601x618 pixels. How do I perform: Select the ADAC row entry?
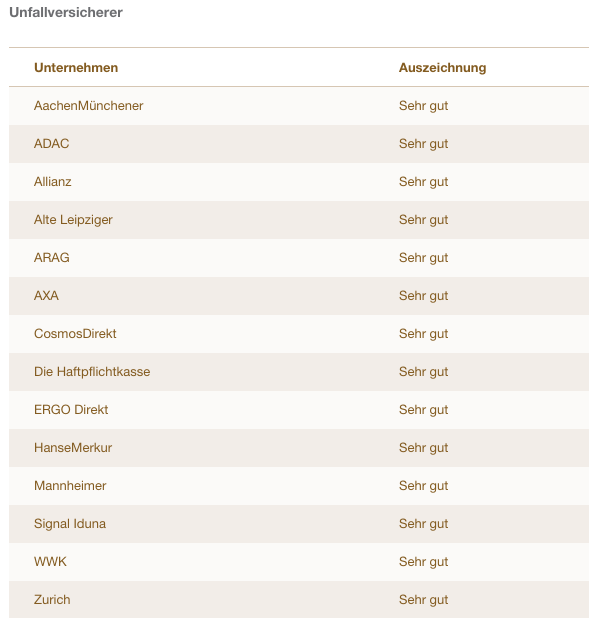pyautogui.click(x=52, y=144)
